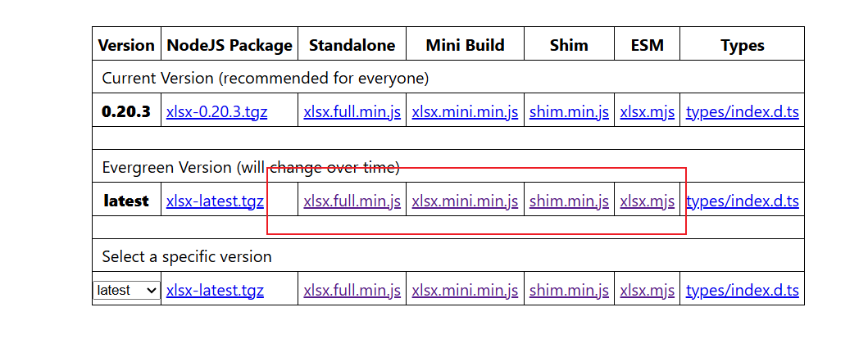Open Evergreen row xlsx.mjs link

[x=648, y=201]
